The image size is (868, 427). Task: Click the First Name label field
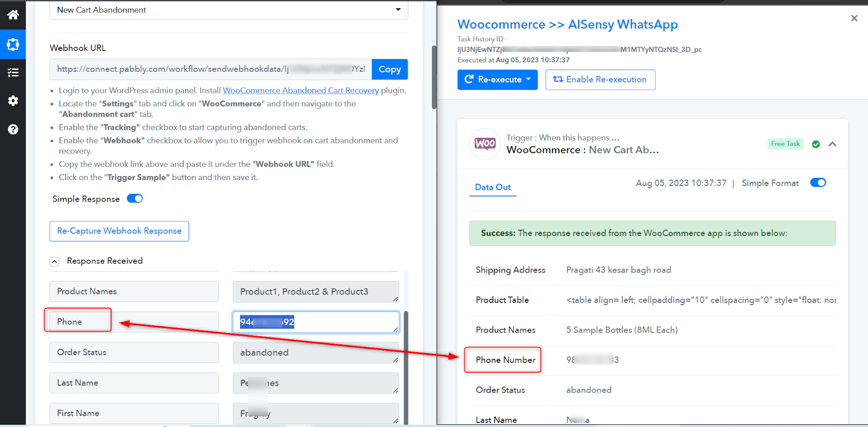pyautogui.click(x=134, y=413)
